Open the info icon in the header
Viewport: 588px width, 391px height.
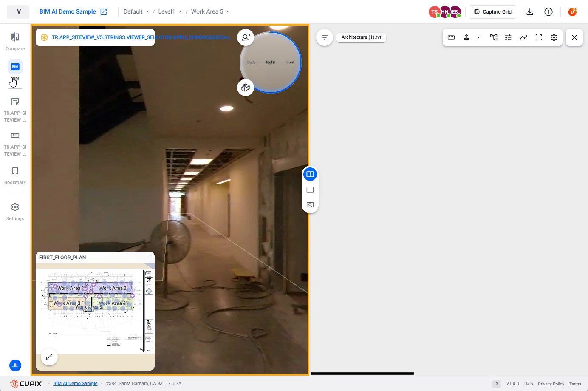point(548,12)
